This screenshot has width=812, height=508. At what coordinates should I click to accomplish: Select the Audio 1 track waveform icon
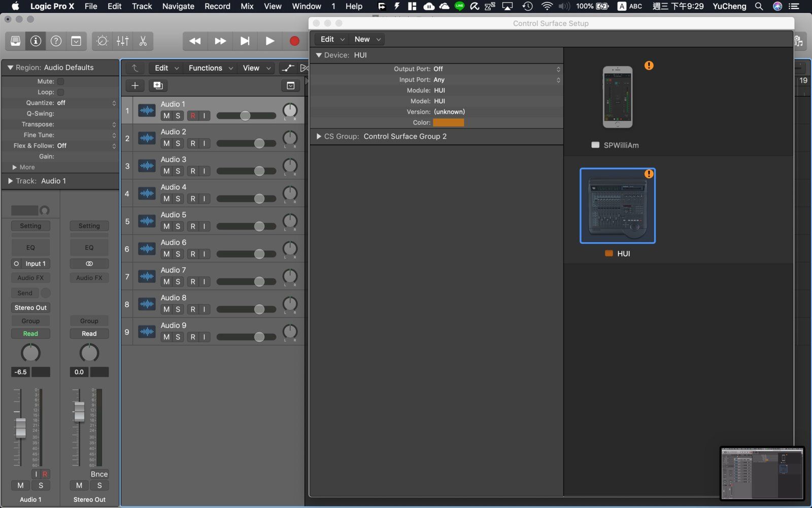(147, 110)
